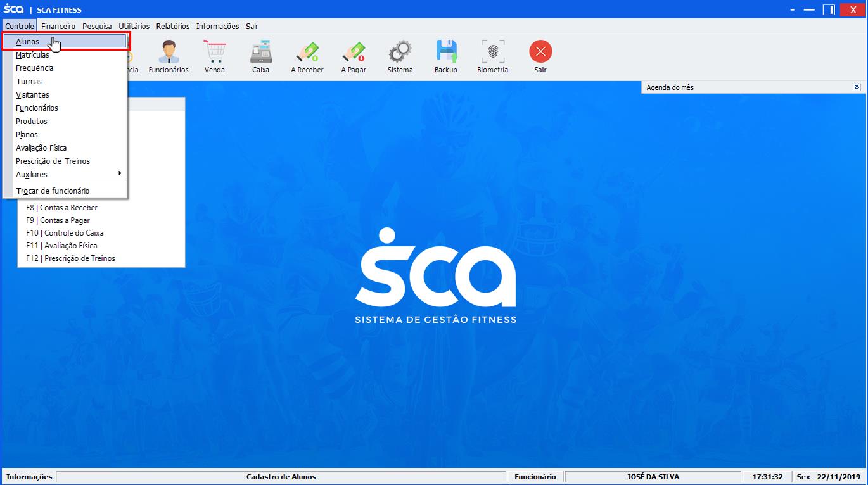The width and height of the screenshot is (868, 485).
Task: Launch the Backup floppy disk icon
Action: pos(446,56)
